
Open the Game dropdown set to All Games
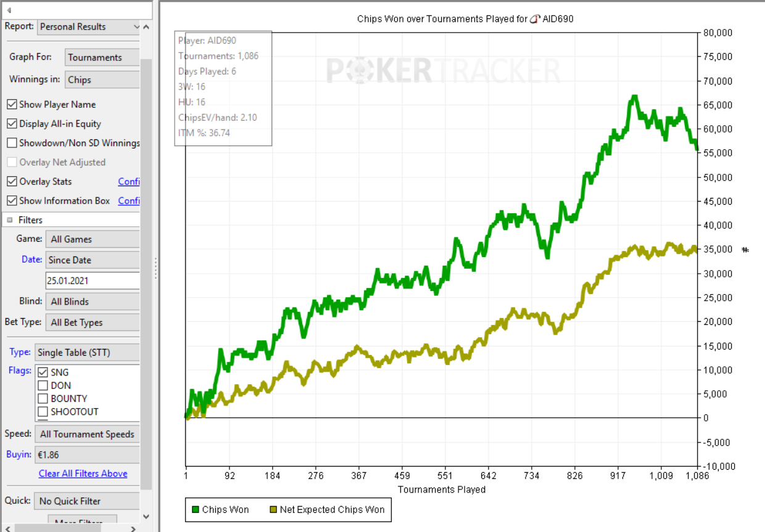tap(93, 239)
